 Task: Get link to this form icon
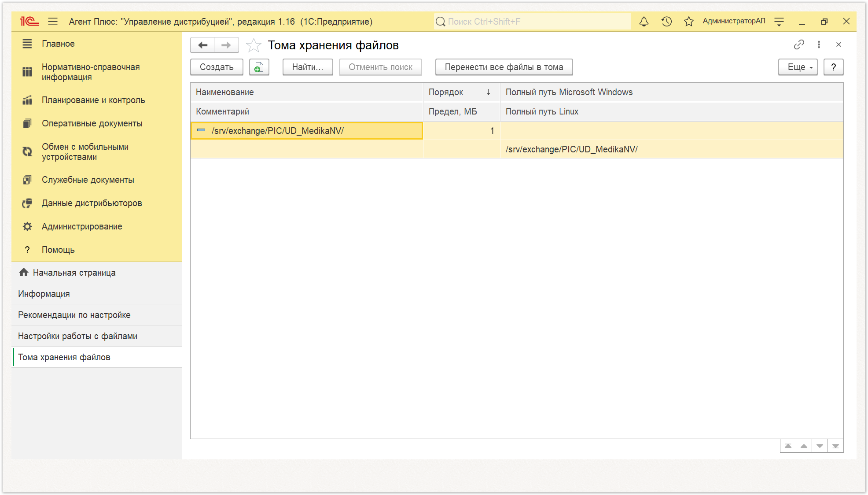click(x=799, y=44)
